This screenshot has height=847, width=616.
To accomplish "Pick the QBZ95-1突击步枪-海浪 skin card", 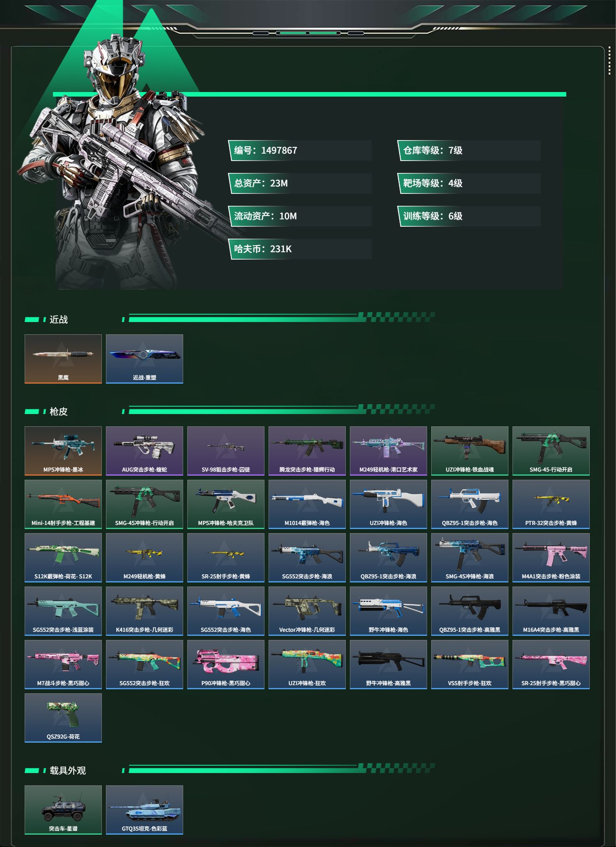I will pos(388,558).
